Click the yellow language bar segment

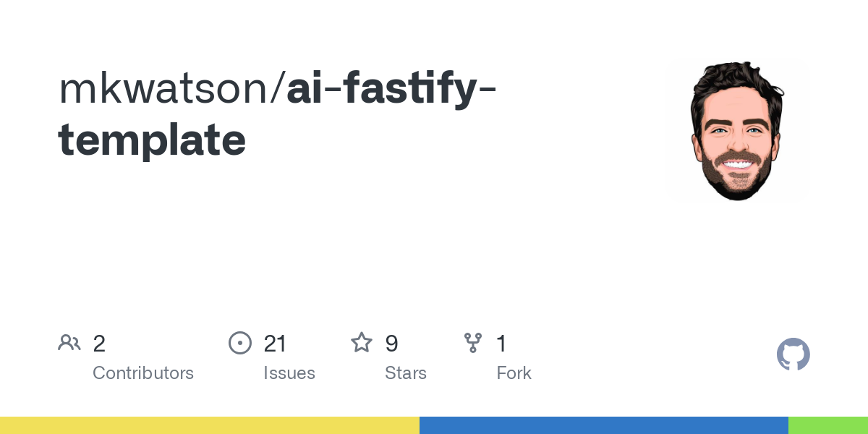click(210, 425)
